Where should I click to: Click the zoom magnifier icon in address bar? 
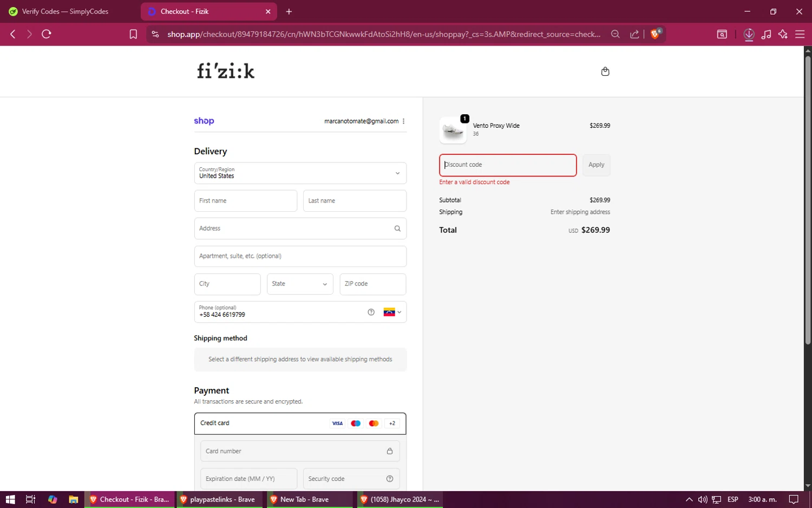click(615, 34)
